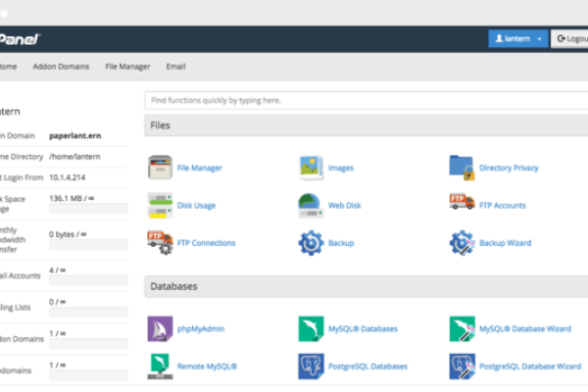Open the Web Disk icon
This screenshot has width=588, height=392.
pos(311,205)
